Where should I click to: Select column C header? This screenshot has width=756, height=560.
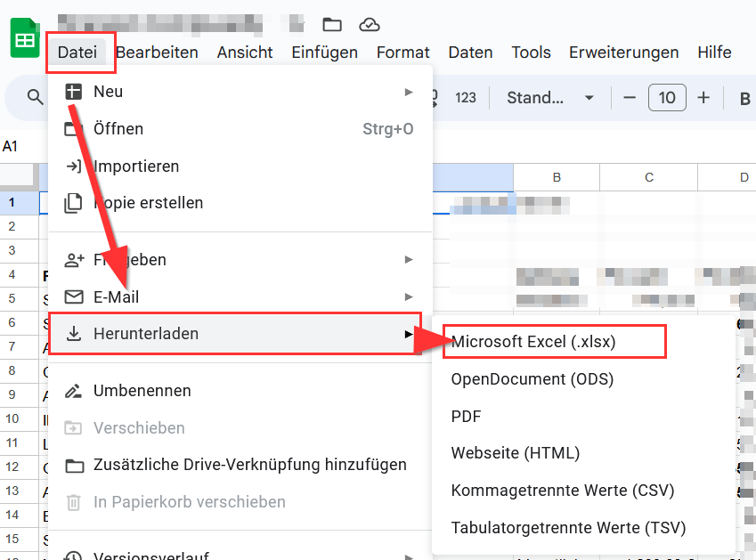pyautogui.click(x=649, y=178)
